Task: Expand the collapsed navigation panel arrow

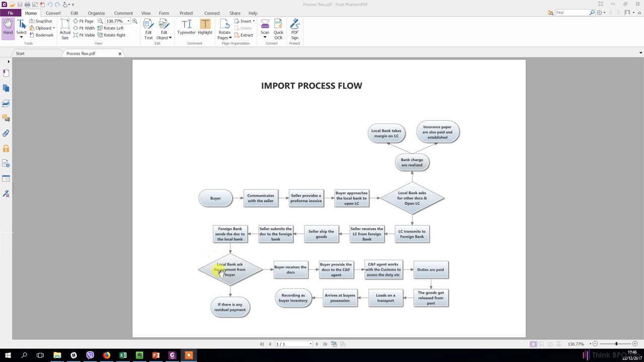Action: (x=8, y=61)
